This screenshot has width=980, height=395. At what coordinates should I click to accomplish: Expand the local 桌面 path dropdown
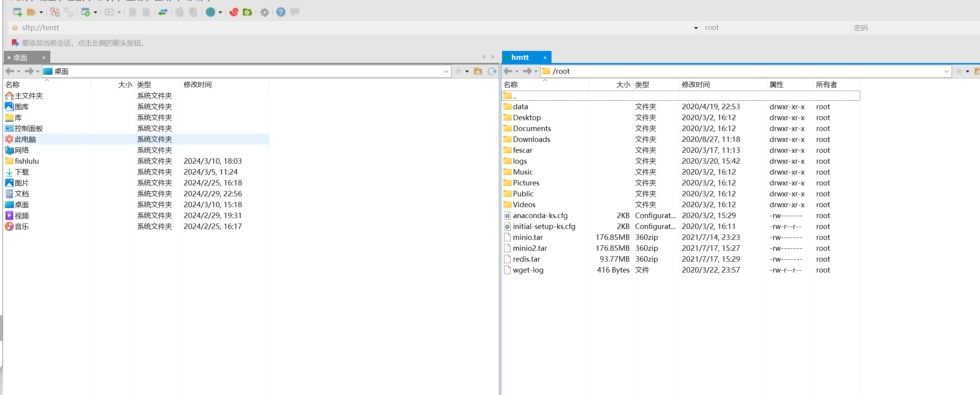[x=446, y=71]
